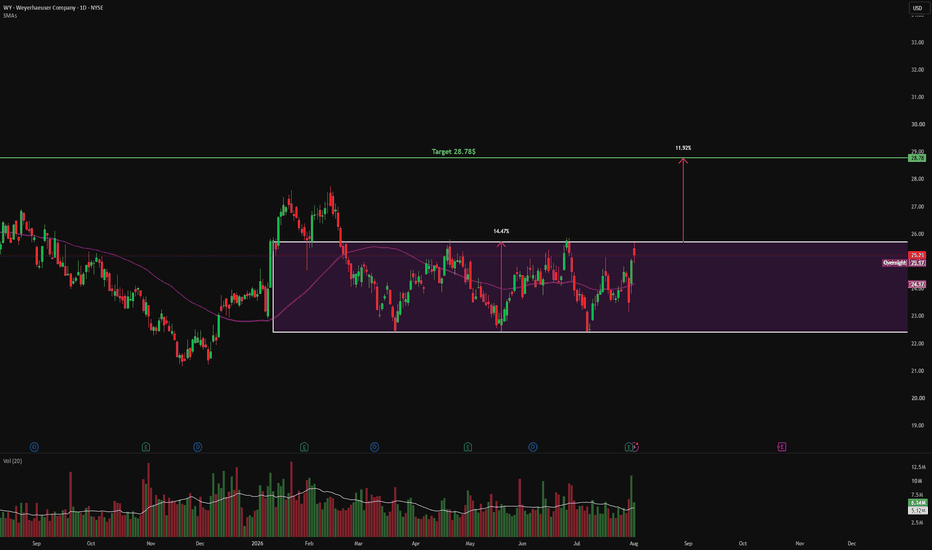Click the green 28.78 price axis tag
This screenshot has width=932, height=550.
point(917,158)
